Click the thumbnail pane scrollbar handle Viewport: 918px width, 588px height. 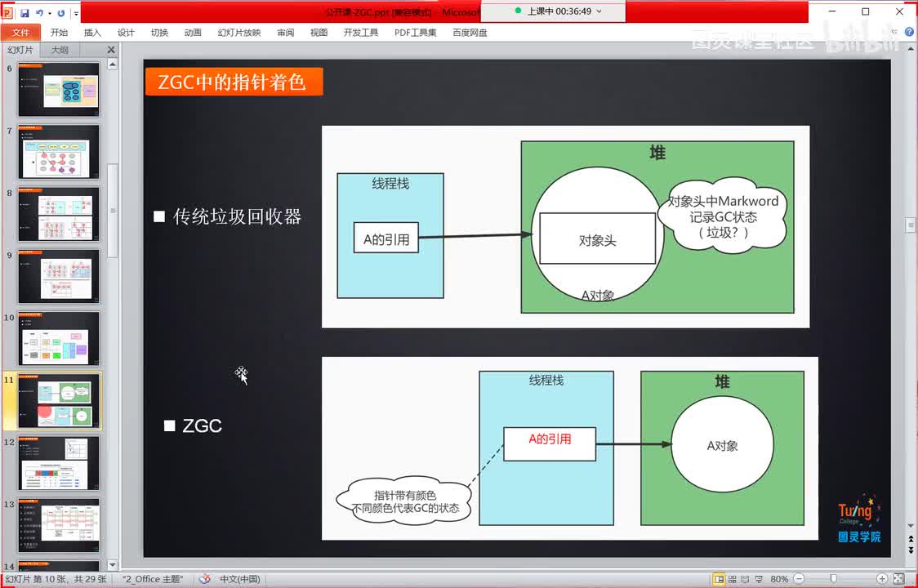coord(113,210)
